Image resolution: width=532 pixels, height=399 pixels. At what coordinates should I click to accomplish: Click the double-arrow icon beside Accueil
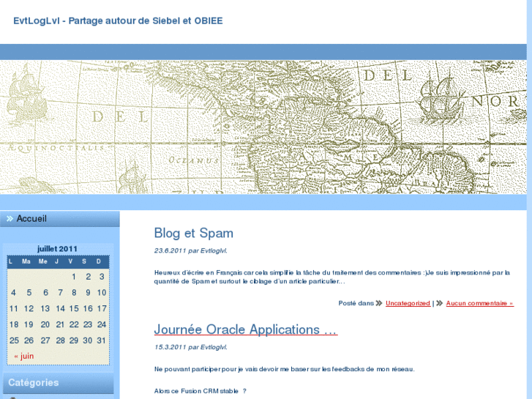[10, 219]
